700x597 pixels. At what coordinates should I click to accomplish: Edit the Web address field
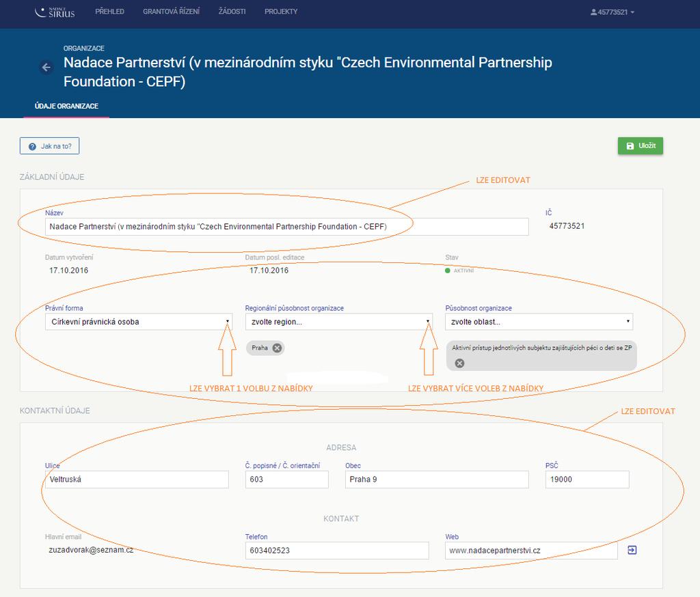pyautogui.click(x=531, y=551)
